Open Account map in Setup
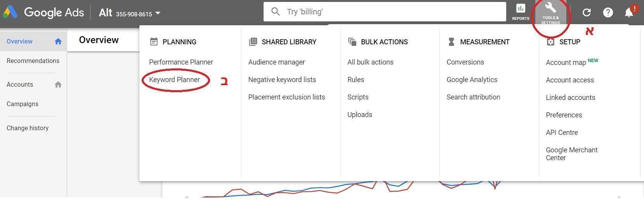Viewport: 644px width, 201px height. point(566,63)
